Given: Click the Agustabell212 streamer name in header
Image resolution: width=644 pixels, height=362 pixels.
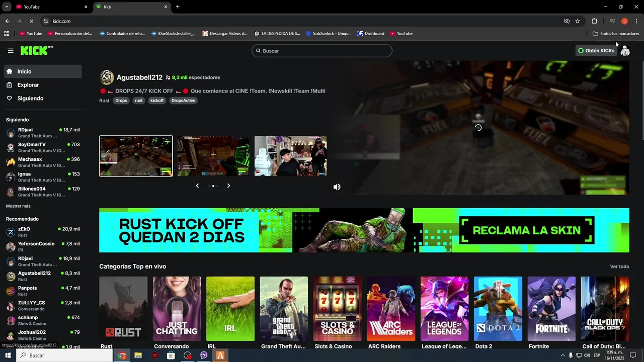Looking at the screenshot, I should click(139, 77).
